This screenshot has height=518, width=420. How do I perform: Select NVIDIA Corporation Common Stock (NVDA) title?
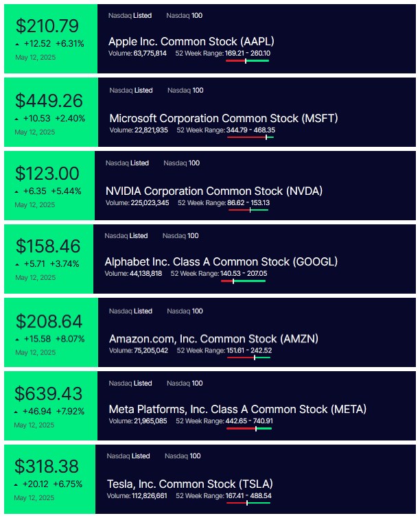(214, 191)
